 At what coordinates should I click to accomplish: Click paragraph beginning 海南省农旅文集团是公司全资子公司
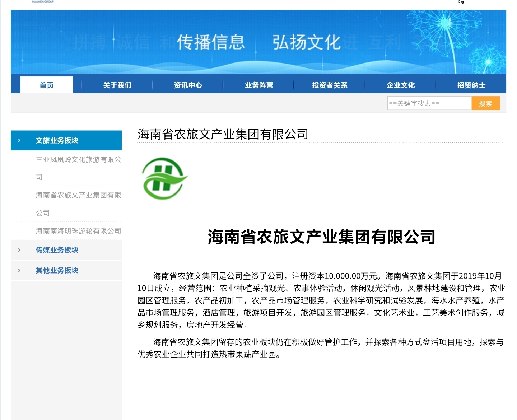[321, 300]
